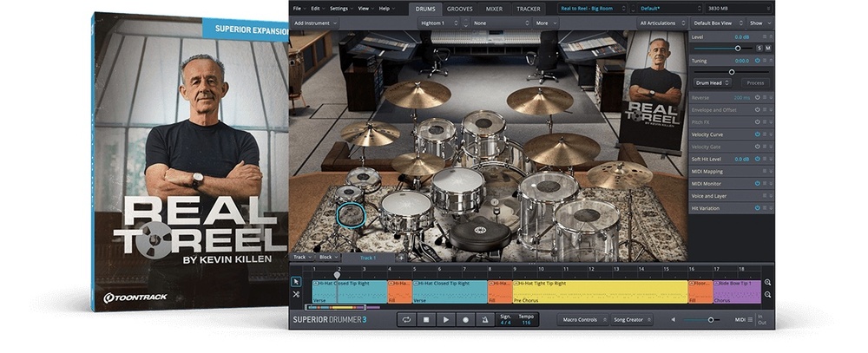This screenshot has height=353, width=868.
Task: Click the Process button
Action: (x=755, y=82)
